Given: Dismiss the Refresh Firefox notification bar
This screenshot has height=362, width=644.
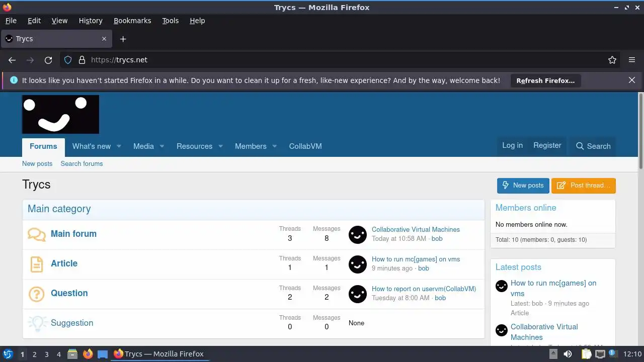Looking at the screenshot, I should pyautogui.click(x=632, y=80).
